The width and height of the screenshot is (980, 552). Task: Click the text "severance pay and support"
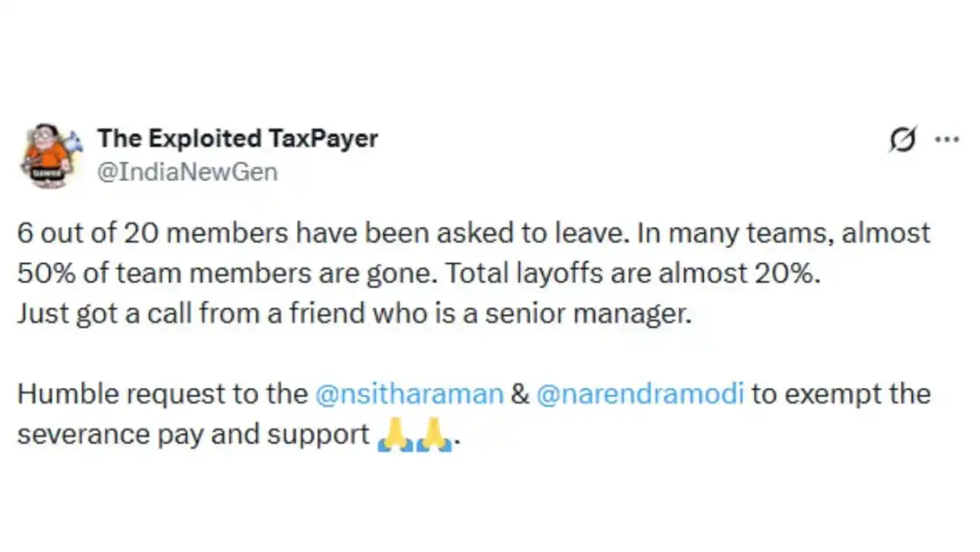pyautogui.click(x=193, y=435)
